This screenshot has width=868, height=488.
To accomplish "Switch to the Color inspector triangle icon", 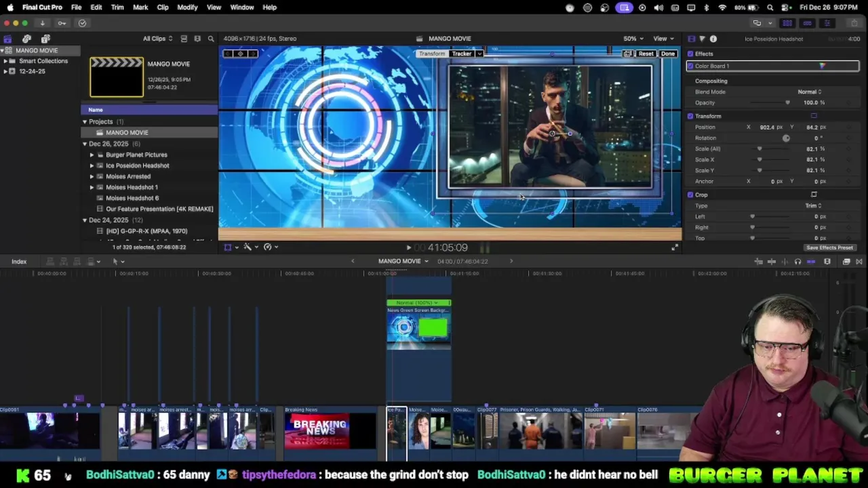I will coord(702,39).
